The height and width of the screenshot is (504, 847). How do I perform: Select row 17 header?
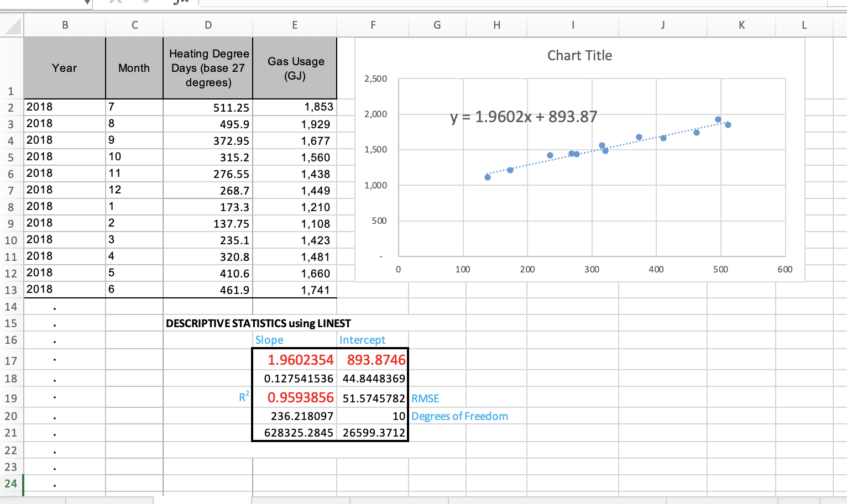[x=11, y=361]
